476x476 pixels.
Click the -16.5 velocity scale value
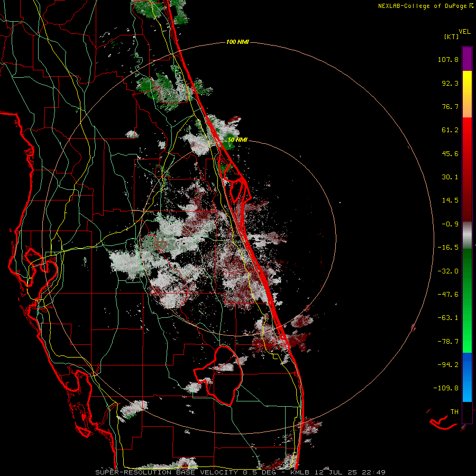448,248
